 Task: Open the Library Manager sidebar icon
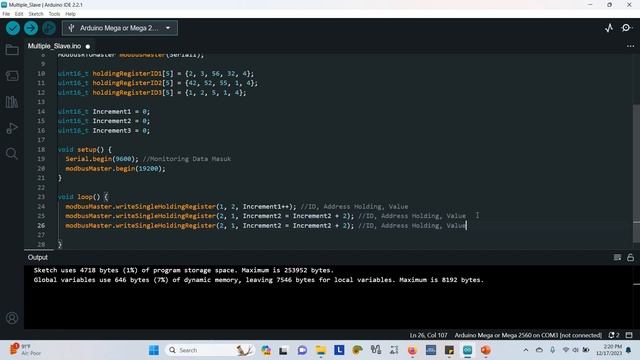click(12, 102)
